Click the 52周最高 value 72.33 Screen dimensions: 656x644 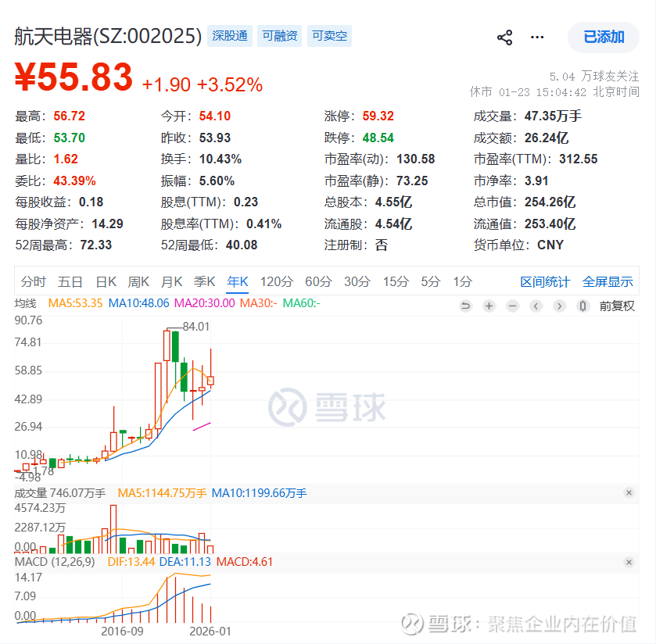point(96,245)
